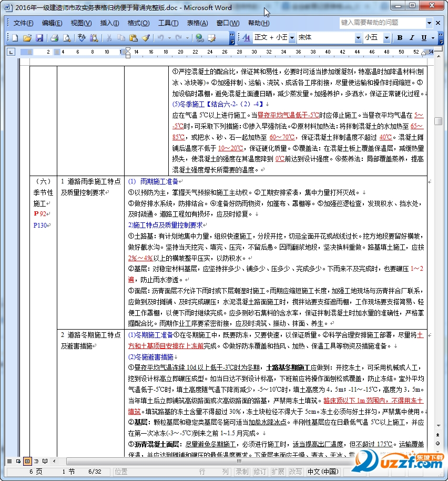Open the Styles and Formatting pane icon
The image size is (448, 481).
pos(246,38)
